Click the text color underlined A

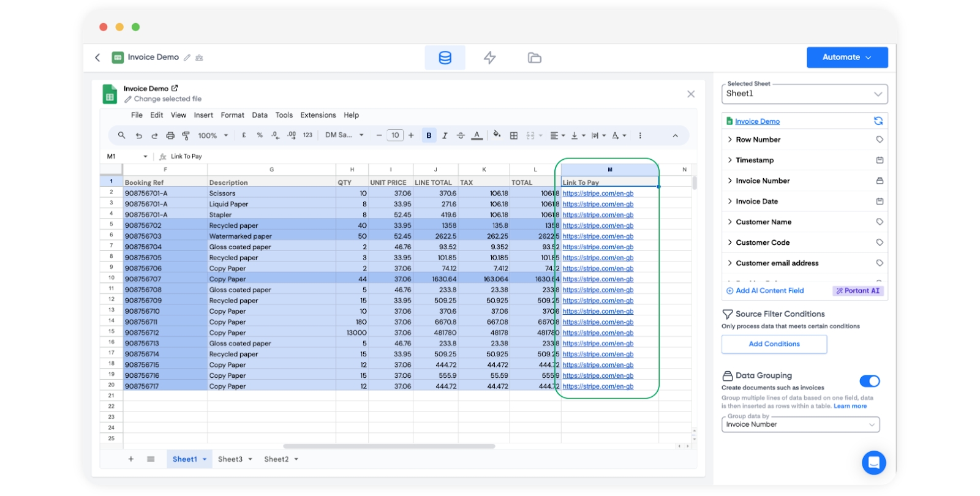[x=477, y=135]
